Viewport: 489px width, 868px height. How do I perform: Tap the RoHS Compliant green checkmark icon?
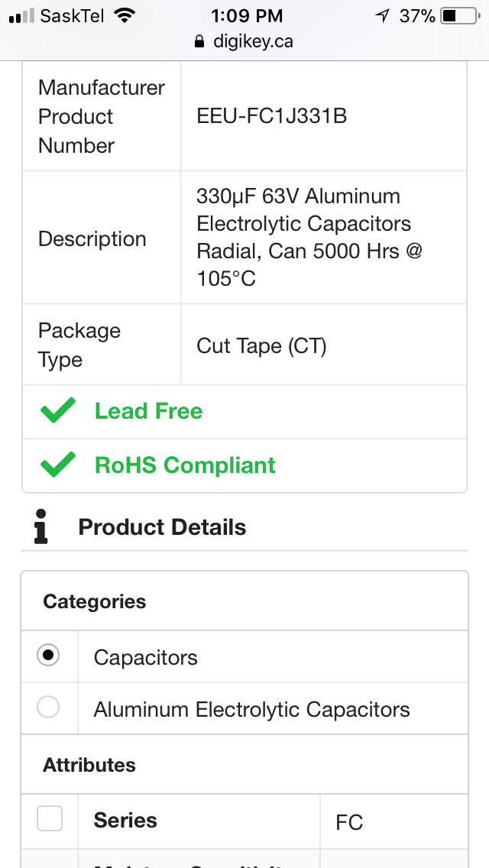coord(57,465)
